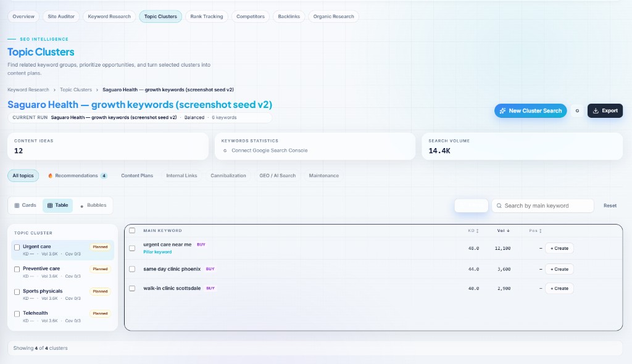Click the volume value 12,100
The height and width of the screenshot is (364, 632).
tap(502, 248)
